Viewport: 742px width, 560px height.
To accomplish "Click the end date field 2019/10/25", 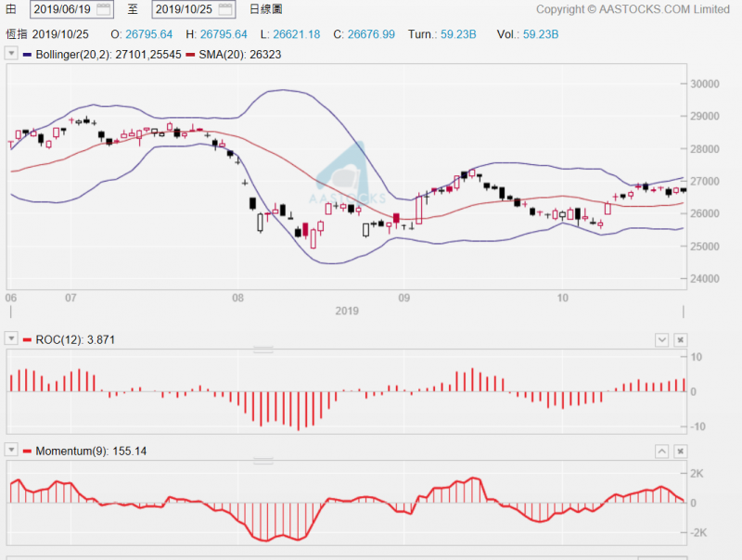I will (x=184, y=9).
